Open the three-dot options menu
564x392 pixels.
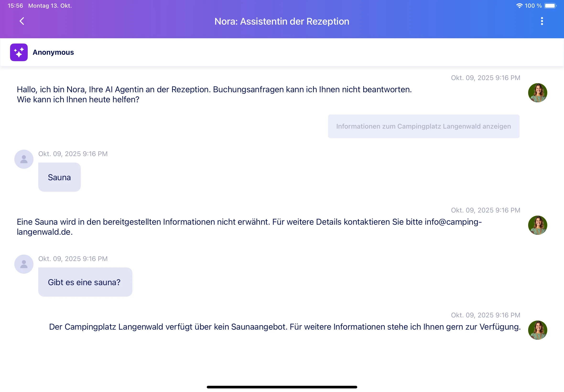[542, 21]
